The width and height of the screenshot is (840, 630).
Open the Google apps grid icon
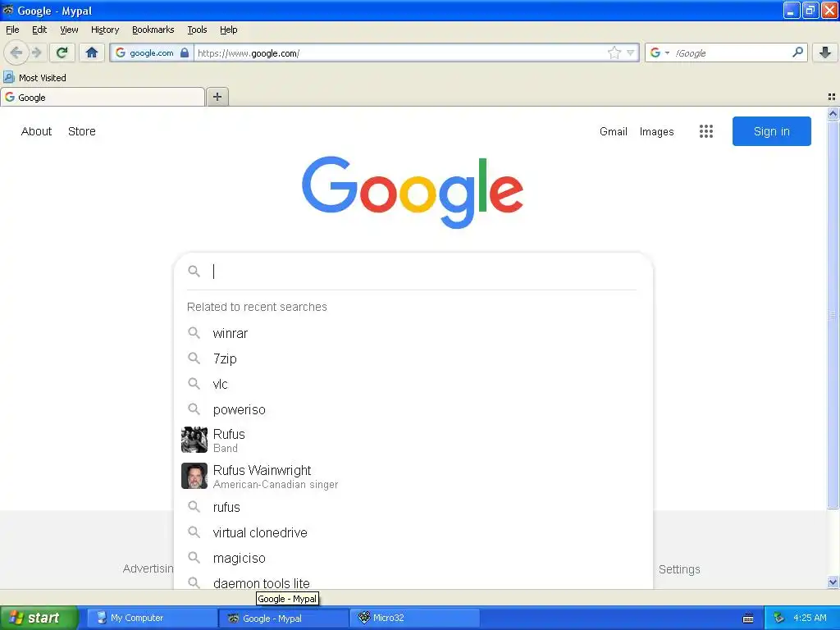[x=705, y=131]
